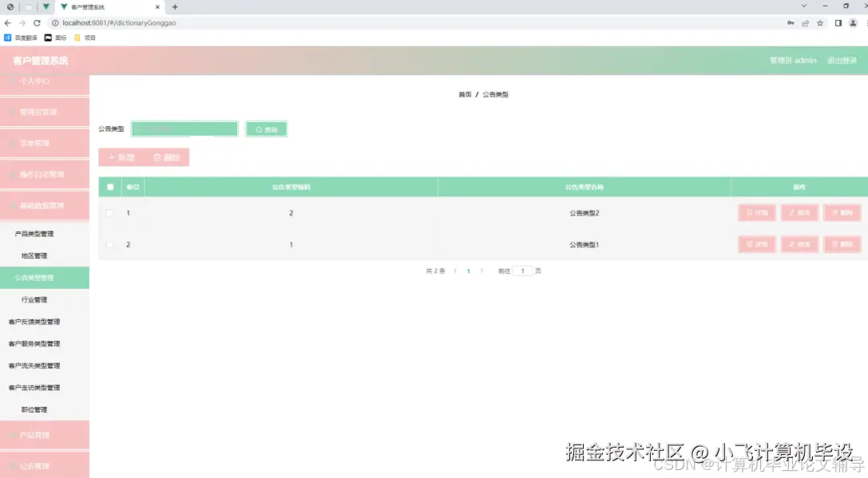Expand the 管理员管理 sidebar menu

[x=44, y=112]
